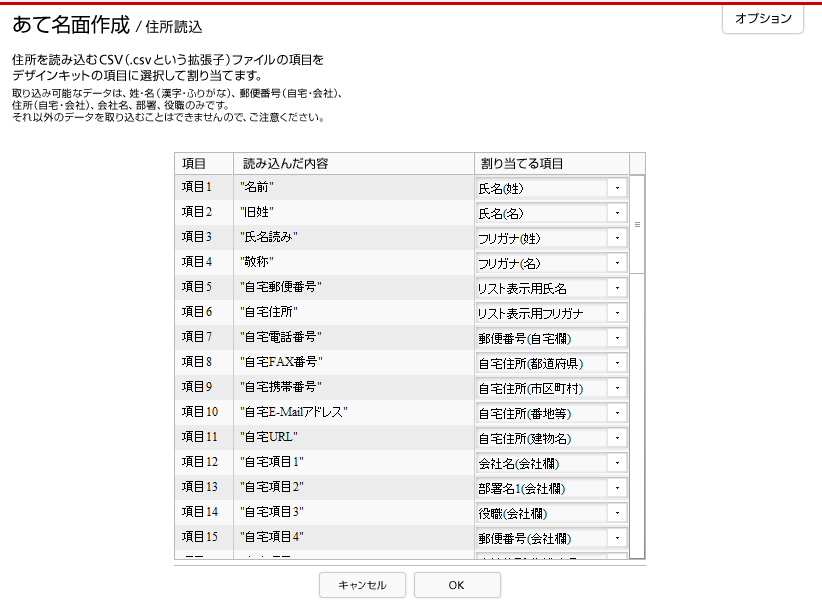Click the 読み込んだ内容 column header
This screenshot has height=614, width=822.
[354, 164]
